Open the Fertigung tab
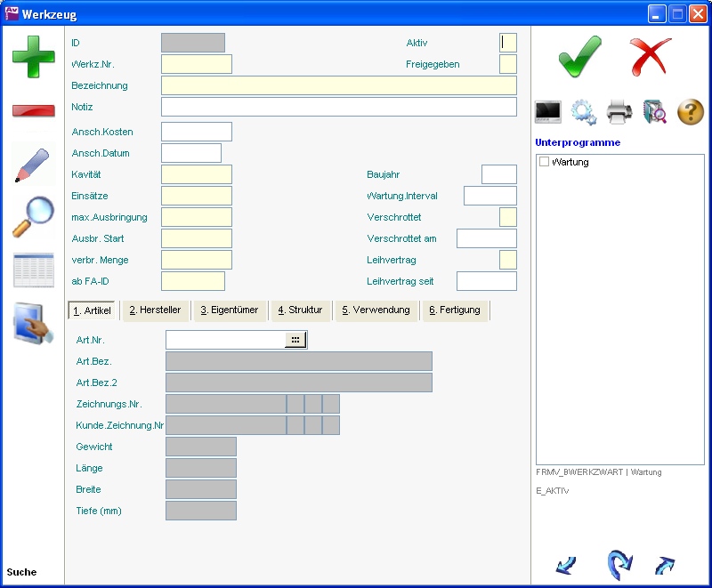Screen dimensions: 712x588 pyautogui.click(x=454, y=310)
